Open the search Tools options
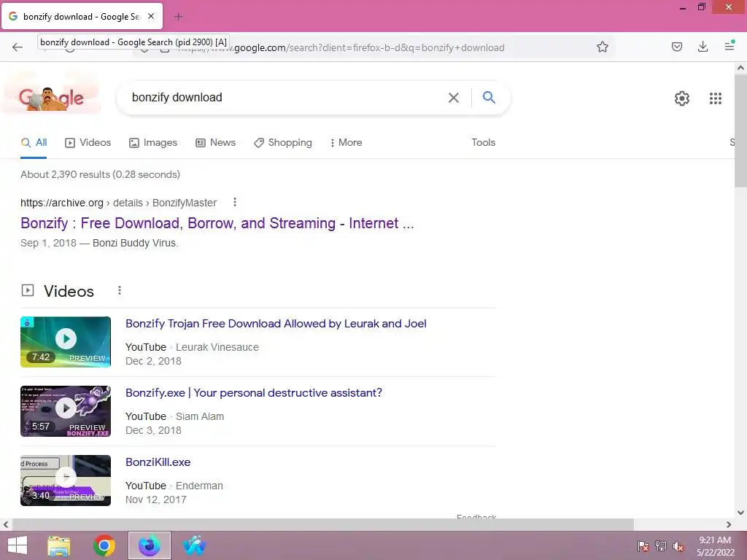The image size is (747, 560). point(483,142)
